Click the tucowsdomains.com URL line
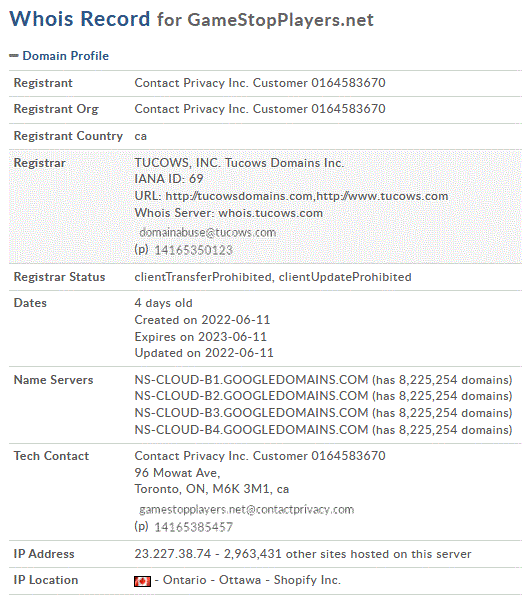 pos(291,196)
